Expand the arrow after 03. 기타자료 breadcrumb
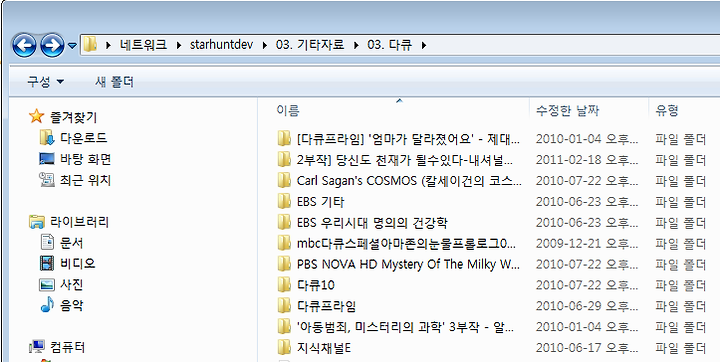The width and height of the screenshot is (720, 362). click(x=355, y=45)
